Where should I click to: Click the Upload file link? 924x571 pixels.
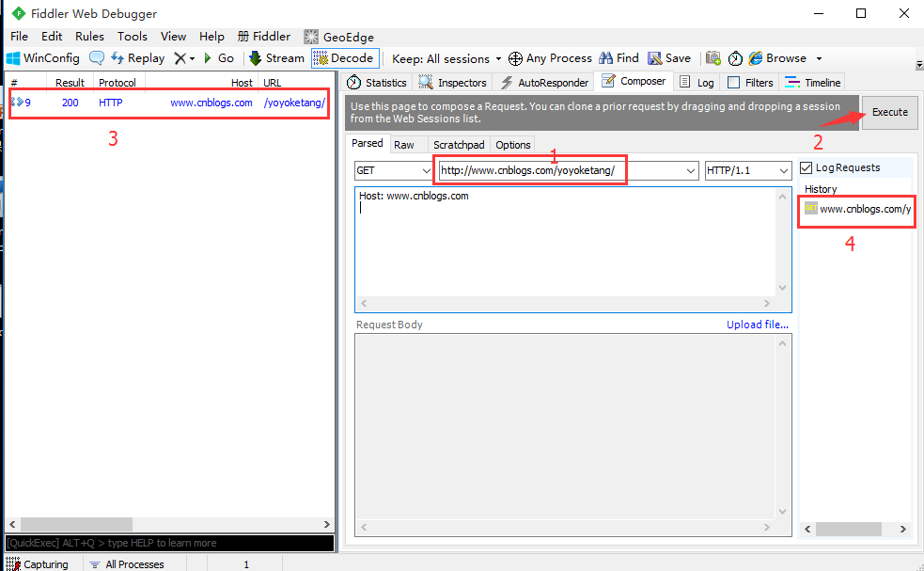[x=758, y=324]
